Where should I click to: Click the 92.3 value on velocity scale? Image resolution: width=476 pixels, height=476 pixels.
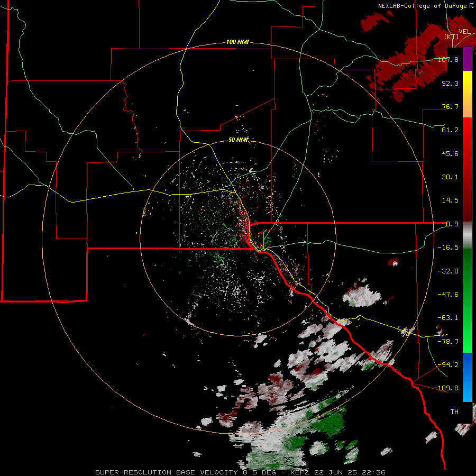pyautogui.click(x=450, y=83)
